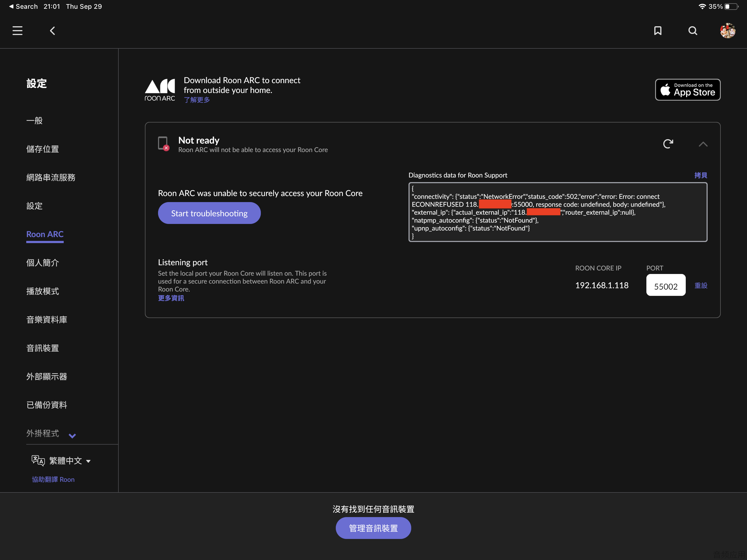Select Roon ARC settings tab
Screen dimensions: 747x560
pos(45,234)
